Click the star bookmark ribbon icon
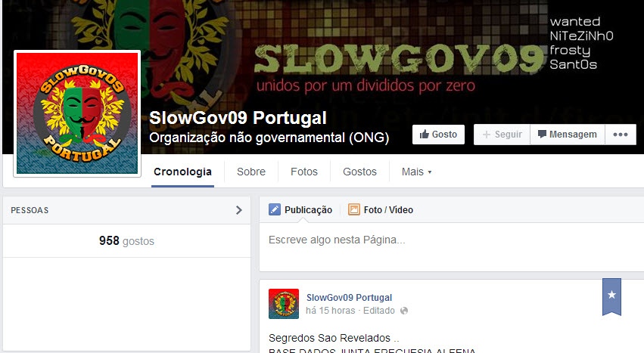 click(611, 297)
